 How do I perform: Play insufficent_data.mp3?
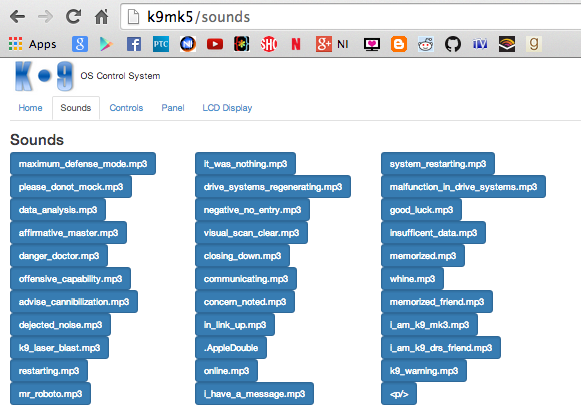pyautogui.click(x=433, y=232)
